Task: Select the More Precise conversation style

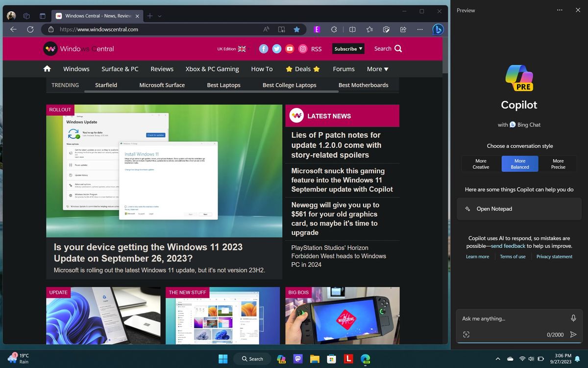Action: (558, 163)
